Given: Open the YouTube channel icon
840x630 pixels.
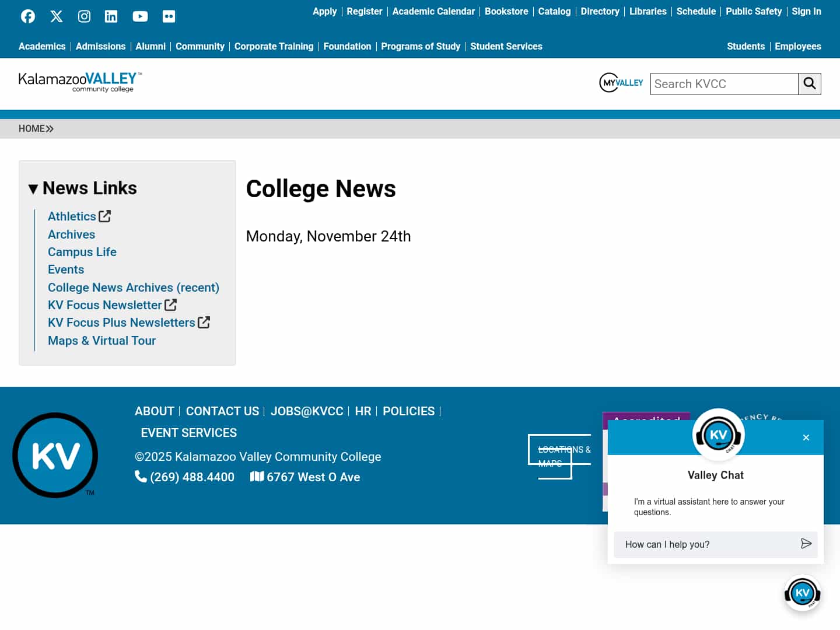Looking at the screenshot, I should pyautogui.click(x=140, y=16).
